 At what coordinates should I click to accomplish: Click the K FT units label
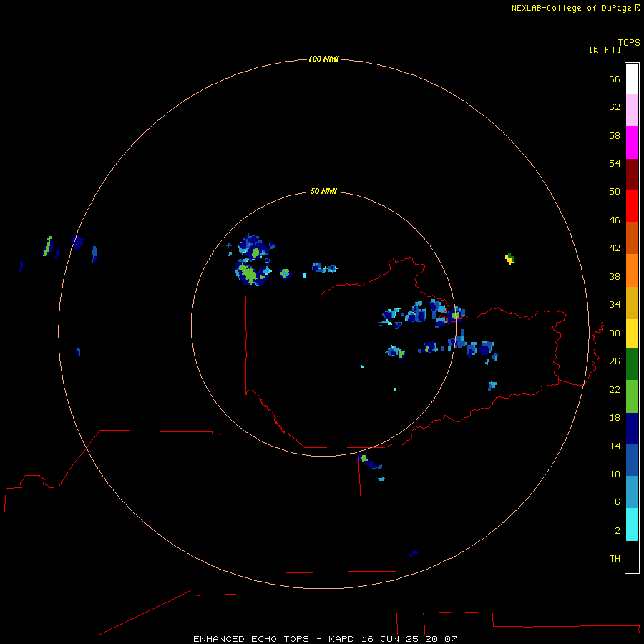coord(605,49)
